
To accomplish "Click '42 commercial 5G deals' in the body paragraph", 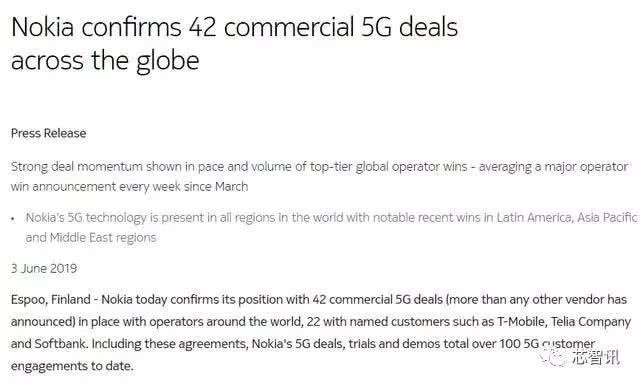I will (x=378, y=300).
